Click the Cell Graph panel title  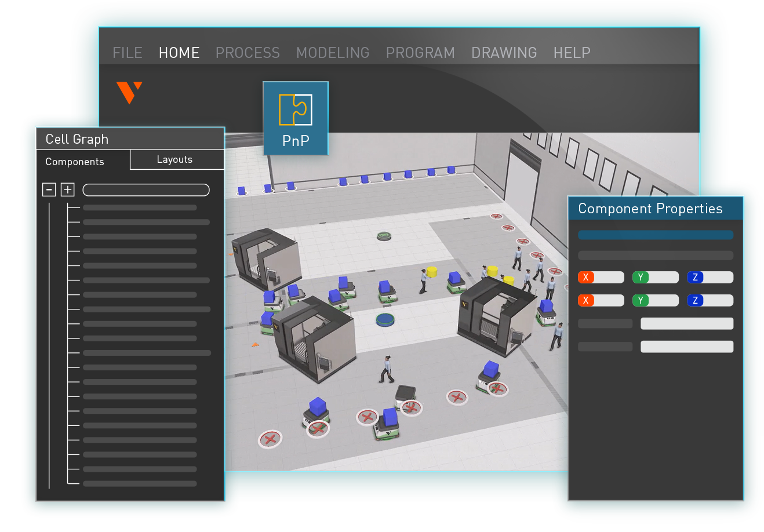point(77,139)
